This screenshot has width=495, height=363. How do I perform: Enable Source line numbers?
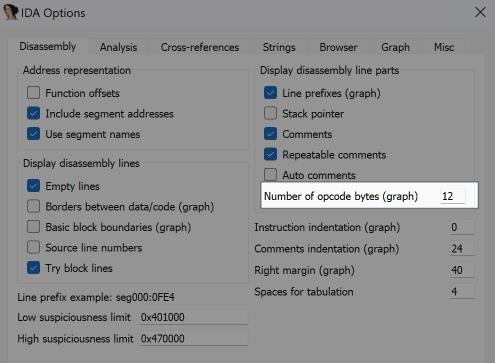pos(33,247)
